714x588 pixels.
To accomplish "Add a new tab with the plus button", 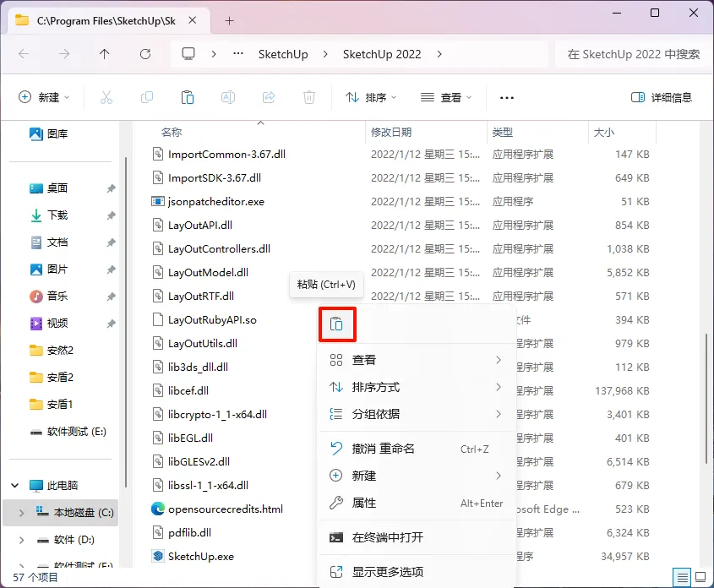I will click(x=230, y=21).
